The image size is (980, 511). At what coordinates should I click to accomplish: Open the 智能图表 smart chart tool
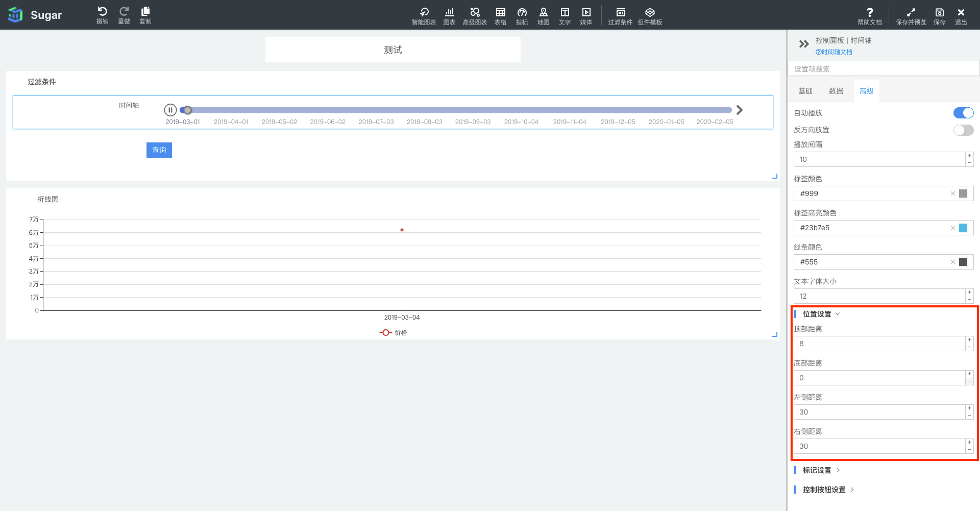tap(424, 13)
